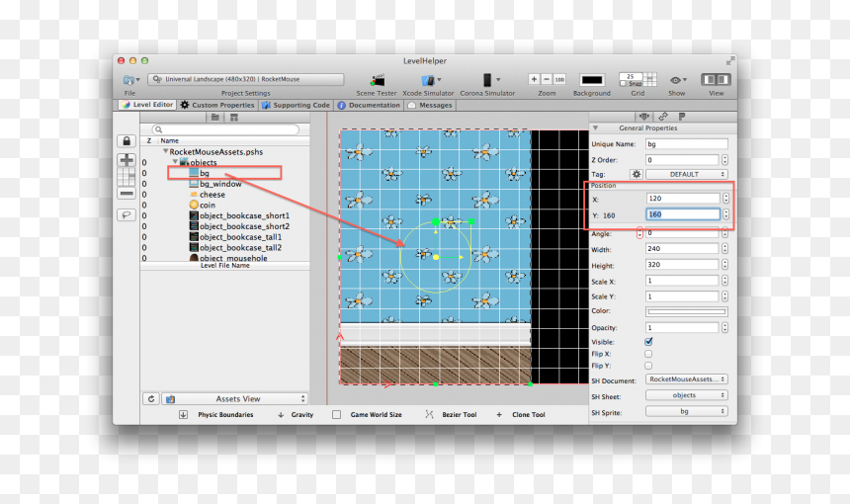
Task: Run the Xcode Simulator
Action: (x=428, y=81)
